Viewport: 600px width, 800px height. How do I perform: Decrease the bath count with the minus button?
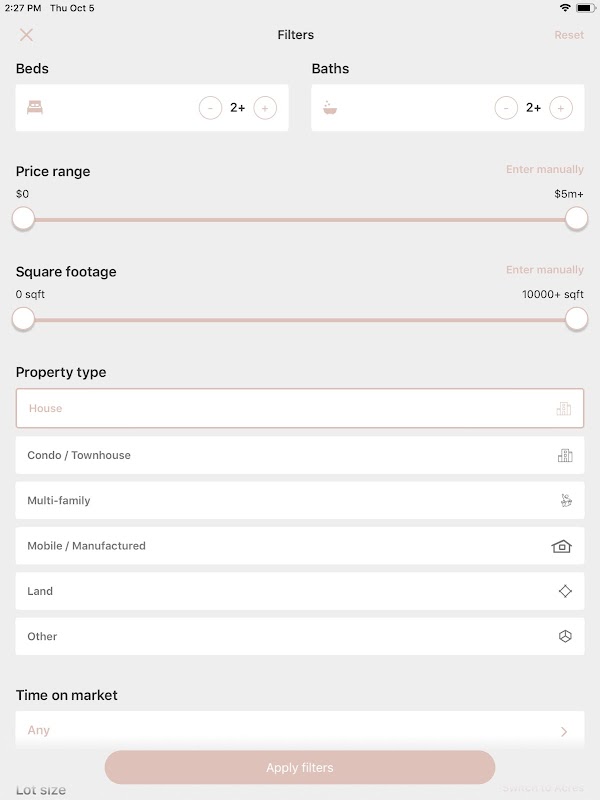tap(506, 108)
